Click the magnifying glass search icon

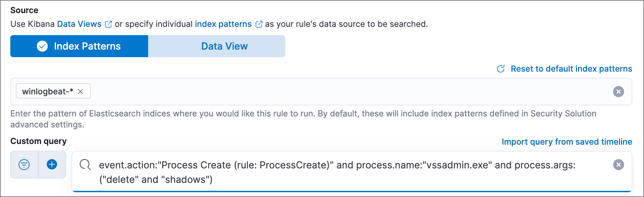(x=85, y=165)
